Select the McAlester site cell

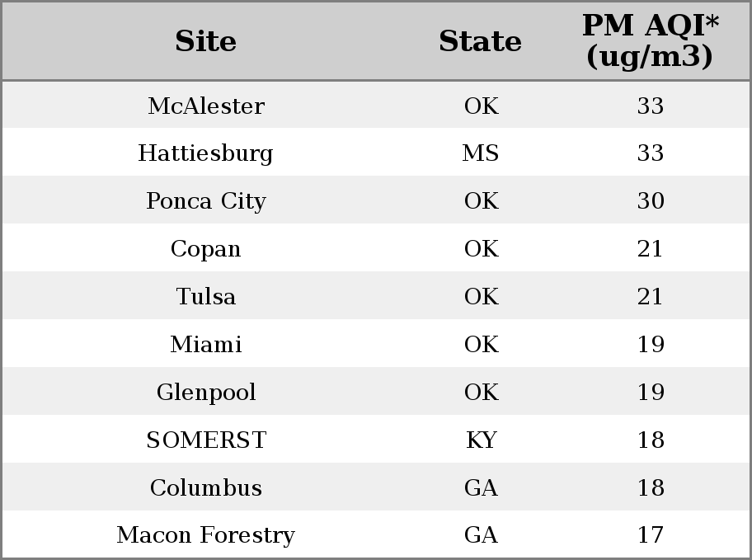[x=206, y=106]
